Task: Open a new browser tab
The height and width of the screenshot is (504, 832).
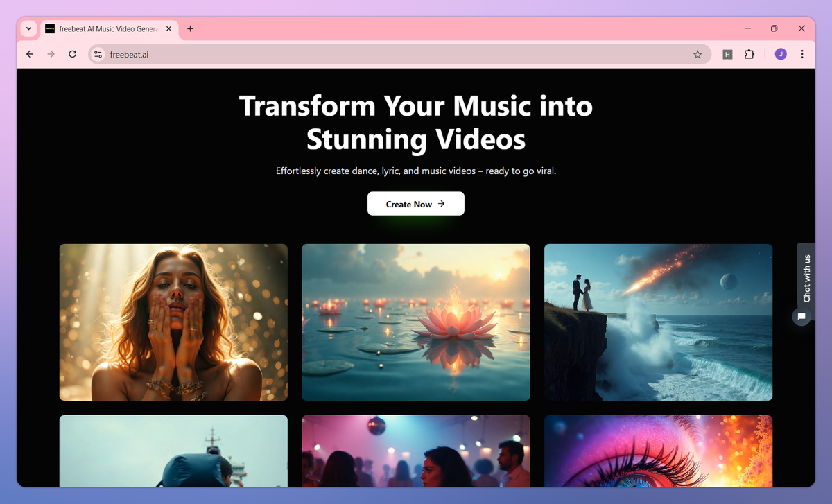Action: click(190, 28)
